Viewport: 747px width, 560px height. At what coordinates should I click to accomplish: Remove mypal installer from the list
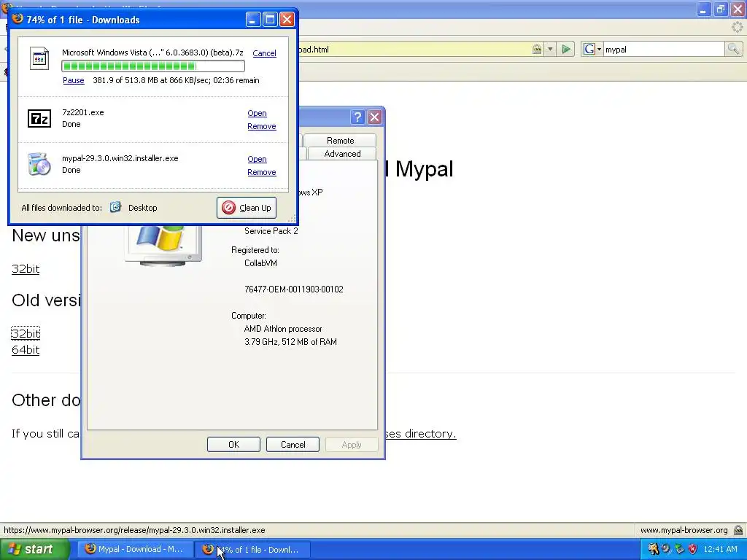coord(262,172)
